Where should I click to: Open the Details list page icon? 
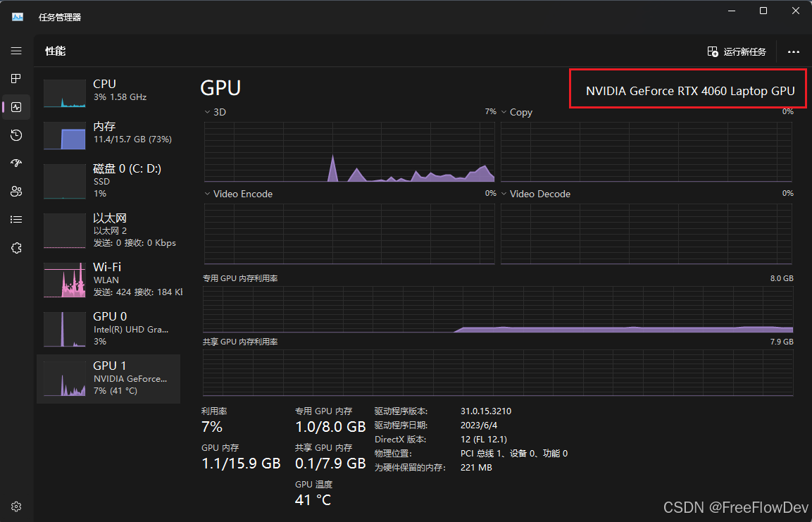click(x=16, y=220)
